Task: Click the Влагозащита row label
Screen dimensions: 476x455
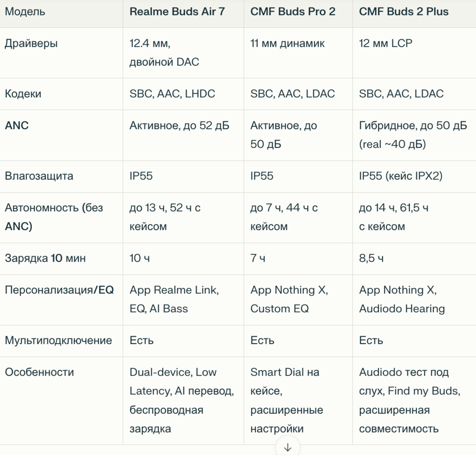Action: [x=39, y=176]
